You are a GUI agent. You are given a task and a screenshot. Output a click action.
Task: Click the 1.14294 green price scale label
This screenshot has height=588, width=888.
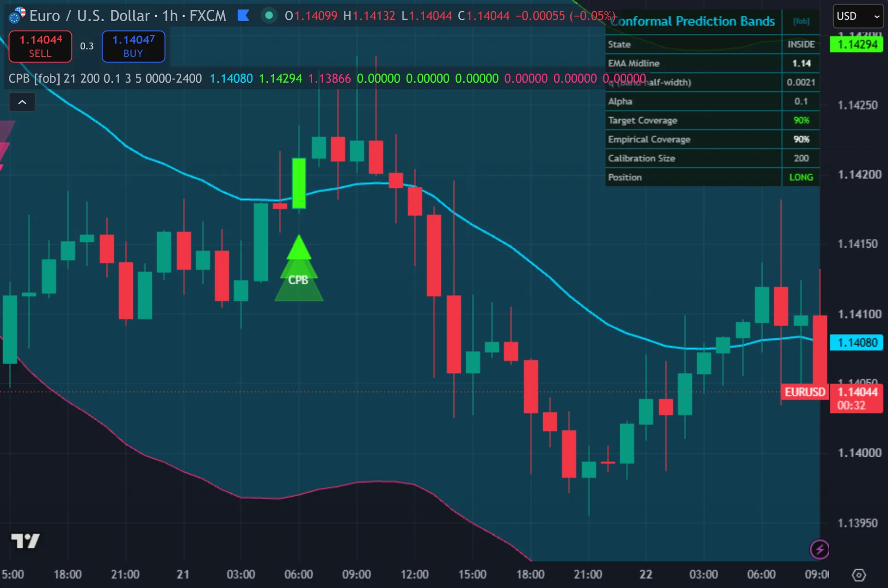point(857,44)
